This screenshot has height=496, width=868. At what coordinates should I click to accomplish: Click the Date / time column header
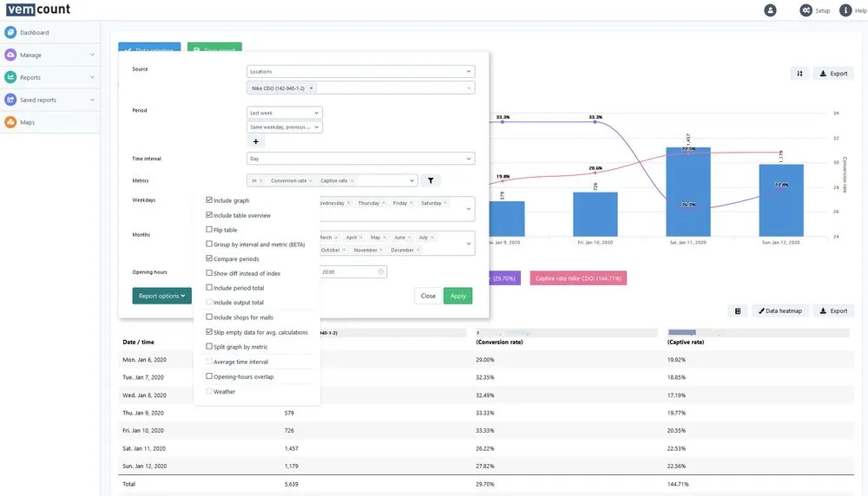tap(138, 342)
